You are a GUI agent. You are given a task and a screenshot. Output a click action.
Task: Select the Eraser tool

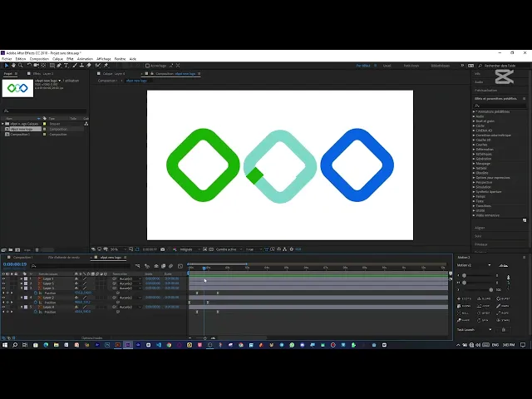point(89,66)
